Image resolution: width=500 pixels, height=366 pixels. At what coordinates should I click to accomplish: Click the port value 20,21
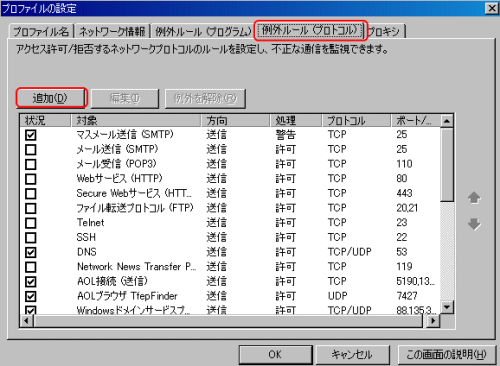point(407,208)
